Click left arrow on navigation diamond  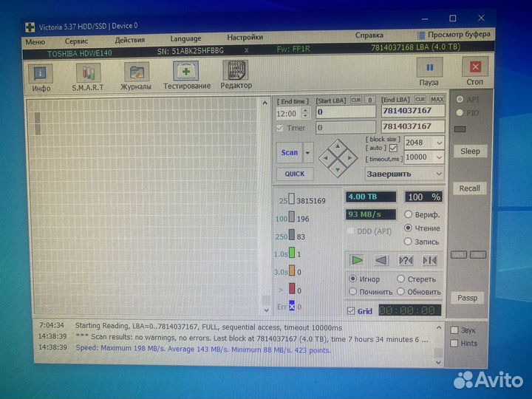pos(326,158)
